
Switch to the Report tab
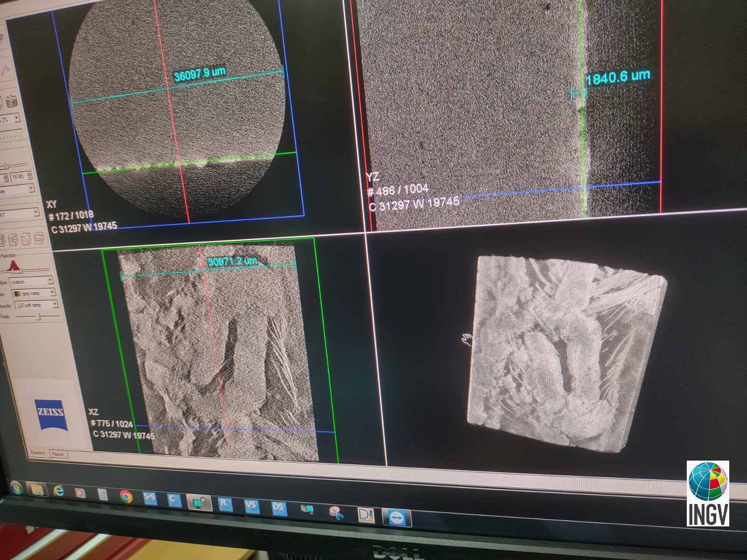pyautogui.click(x=58, y=454)
